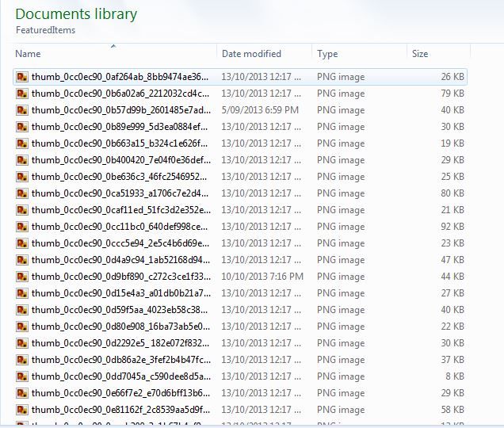Sort files by the Type column
Image resolution: width=504 pixels, height=428 pixels.
point(327,54)
